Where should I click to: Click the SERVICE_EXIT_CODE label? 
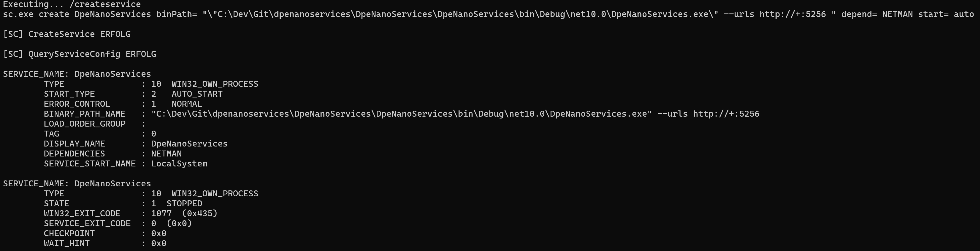click(x=87, y=224)
